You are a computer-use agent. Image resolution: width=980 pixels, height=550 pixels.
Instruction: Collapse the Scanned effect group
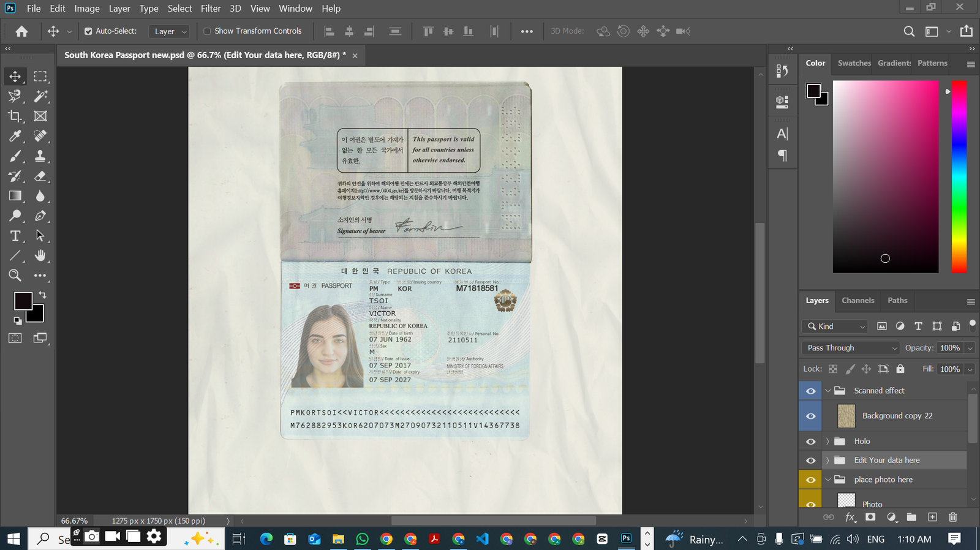click(x=828, y=391)
